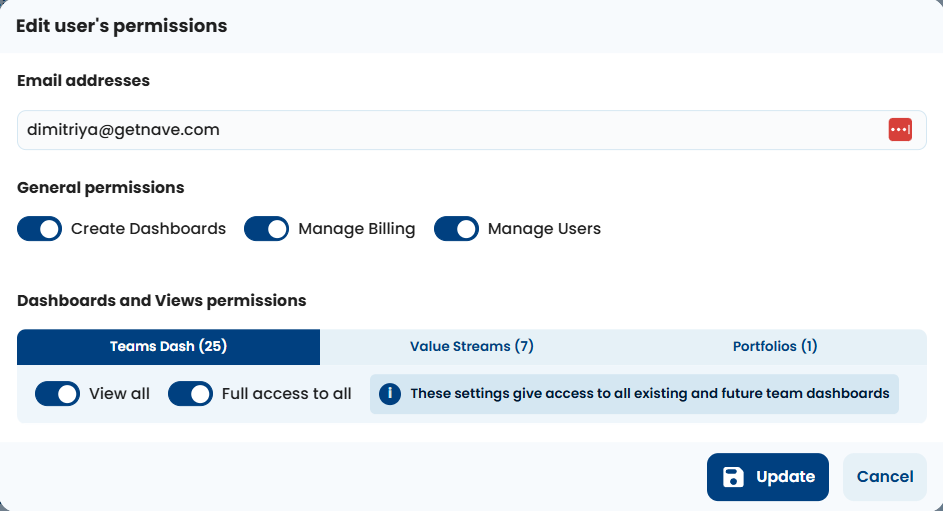Focus the email addresses input field

click(440, 130)
